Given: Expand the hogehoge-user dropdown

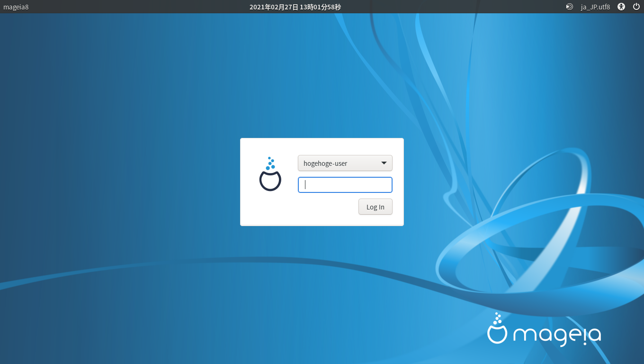Looking at the screenshot, I should tap(345, 163).
